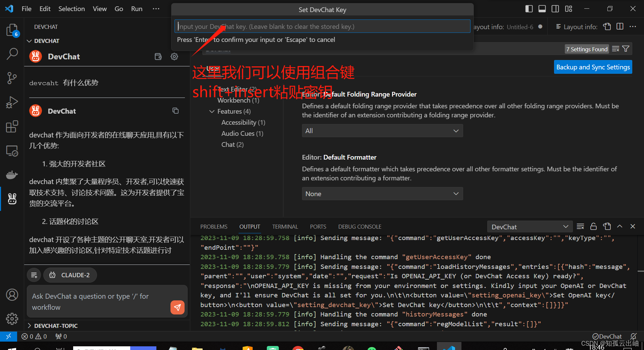The image size is (644, 350).
Task: Select the Layout info Untitled-6 editor tab
Action: pyautogui.click(x=508, y=27)
